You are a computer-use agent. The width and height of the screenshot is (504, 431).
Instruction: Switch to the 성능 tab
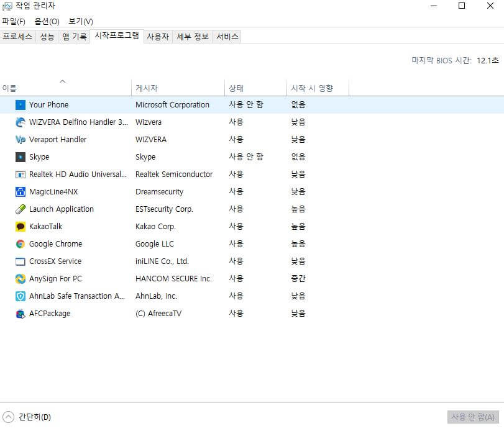47,37
